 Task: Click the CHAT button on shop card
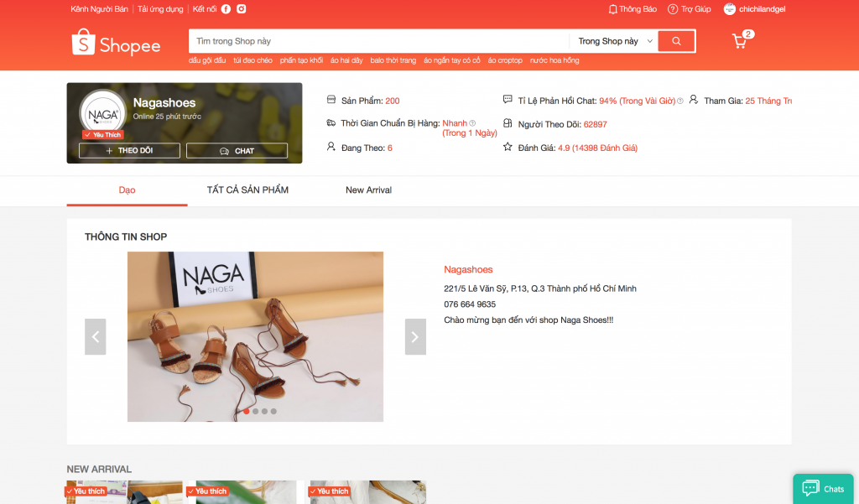coord(237,151)
